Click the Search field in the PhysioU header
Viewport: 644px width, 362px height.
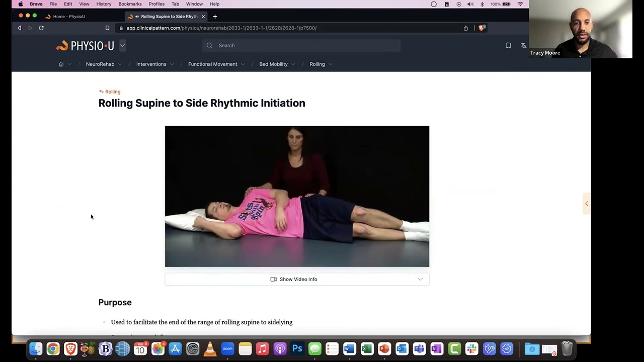[x=301, y=45]
